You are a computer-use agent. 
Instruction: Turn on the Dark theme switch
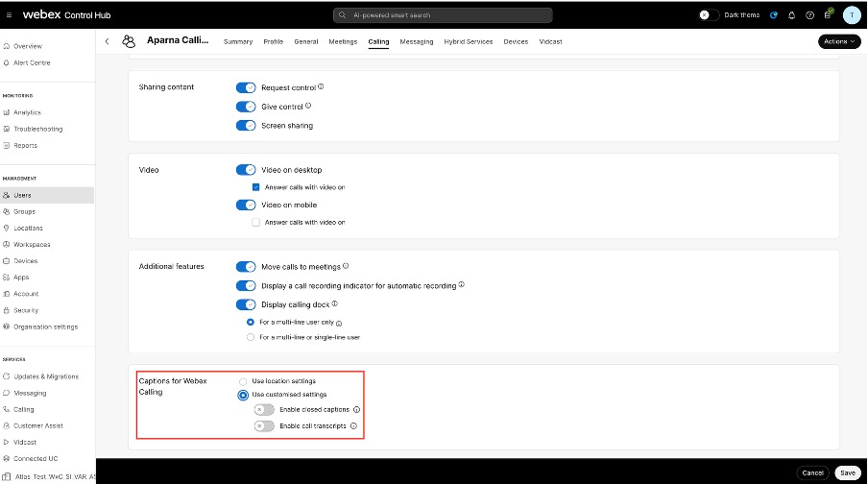pos(709,15)
